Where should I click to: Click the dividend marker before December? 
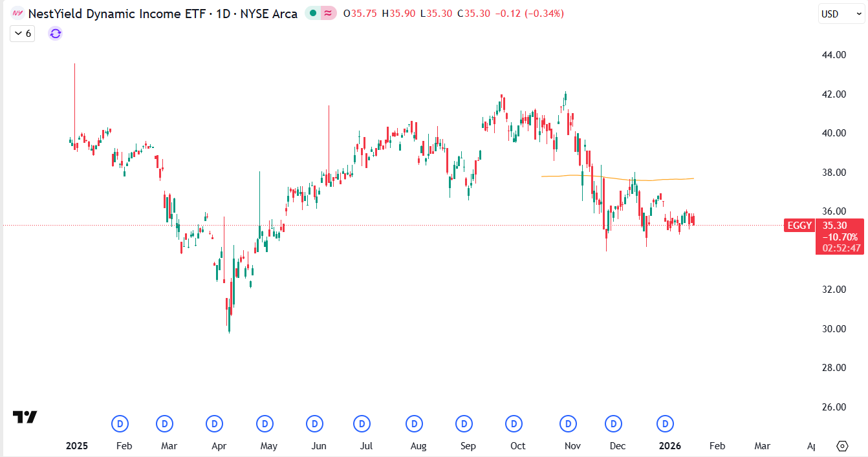[x=613, y=424]
